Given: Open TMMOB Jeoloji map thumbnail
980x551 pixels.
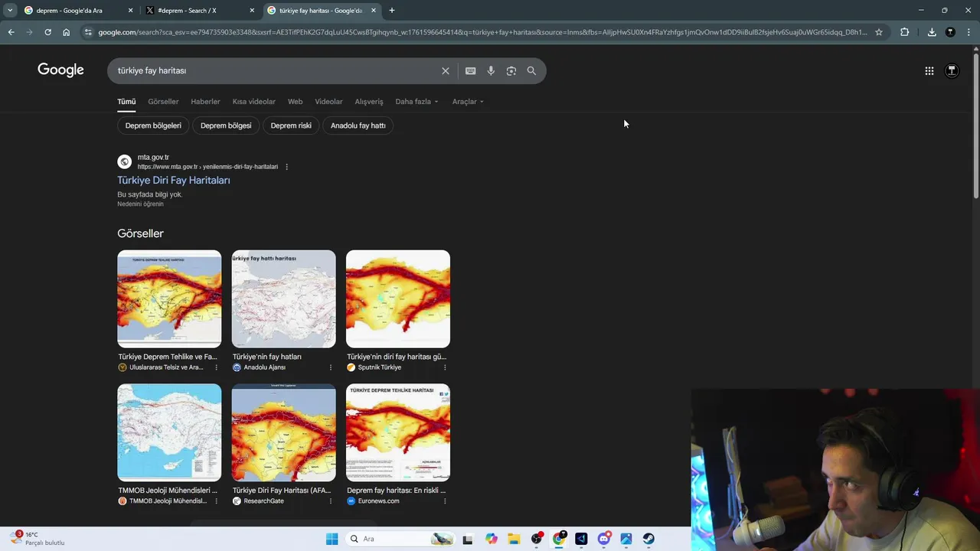Looking at the screenshot, I should [x=169, y=432].
